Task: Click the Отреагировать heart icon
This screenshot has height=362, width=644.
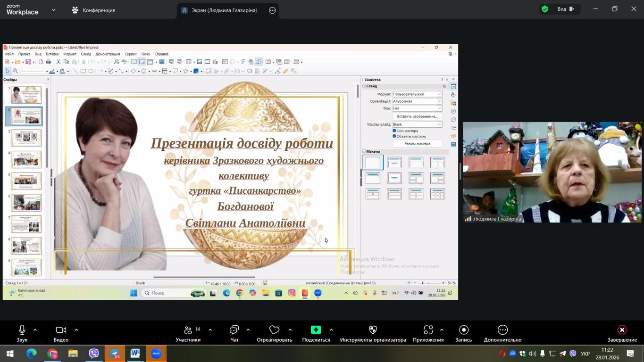Action: [x=274, y=330]
